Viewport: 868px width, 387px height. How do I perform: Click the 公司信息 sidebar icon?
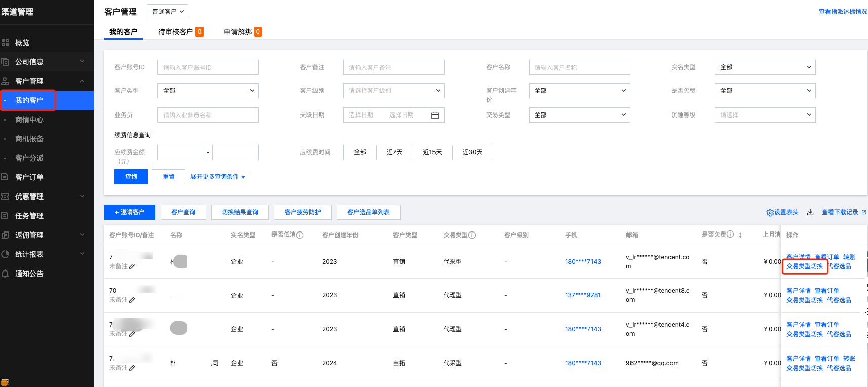coord(5,62)
